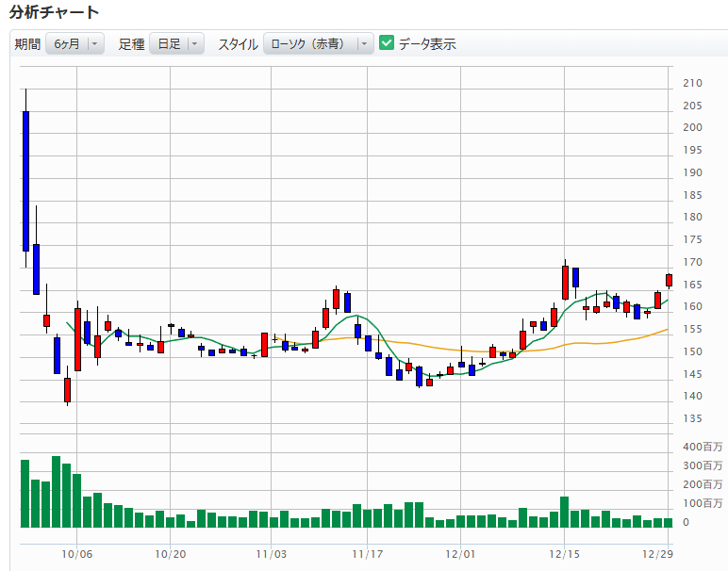Click the 11/03 date axis label
The height and width of the screenshot is (571, 728).
pos(271,554)
